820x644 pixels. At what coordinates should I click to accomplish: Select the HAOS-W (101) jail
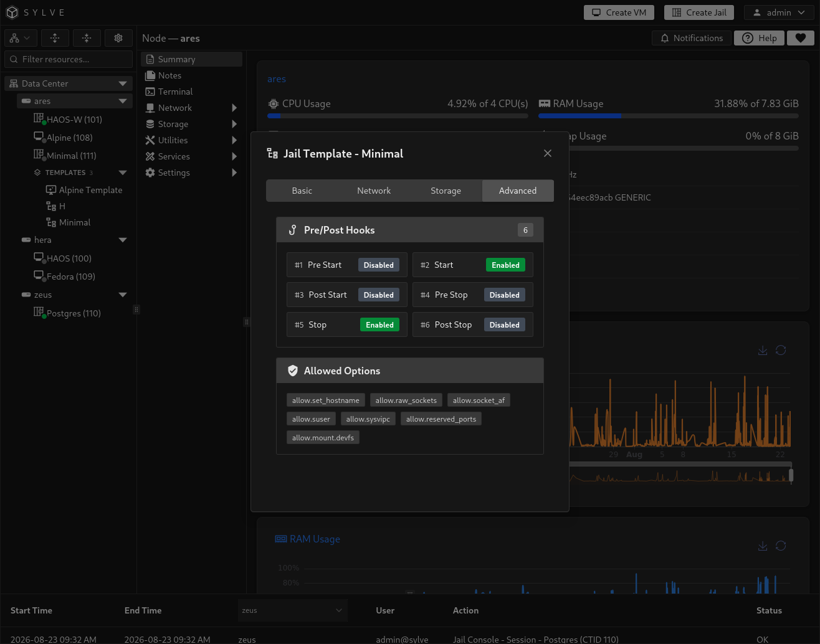(x=74, y=120)
